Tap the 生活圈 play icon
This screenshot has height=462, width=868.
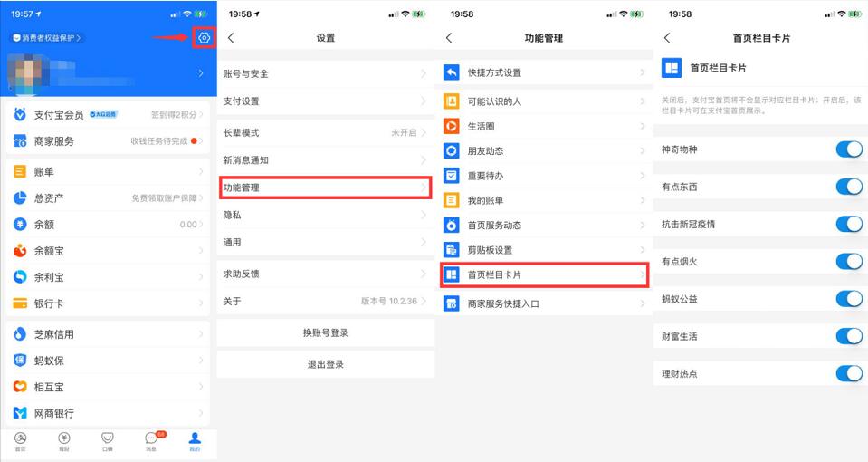[x=451, y=126]
